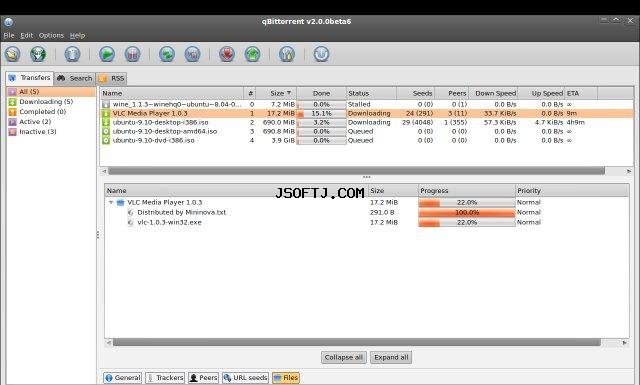Image resolution: width=640 pixels, height=385 pixels.
Task: Open the preferences tools icon in the toolbar
Action: click(x=287, y=54)
